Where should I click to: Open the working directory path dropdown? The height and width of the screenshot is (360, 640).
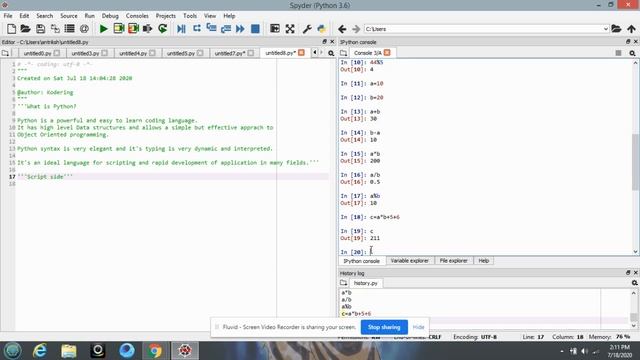coord(605,29)
